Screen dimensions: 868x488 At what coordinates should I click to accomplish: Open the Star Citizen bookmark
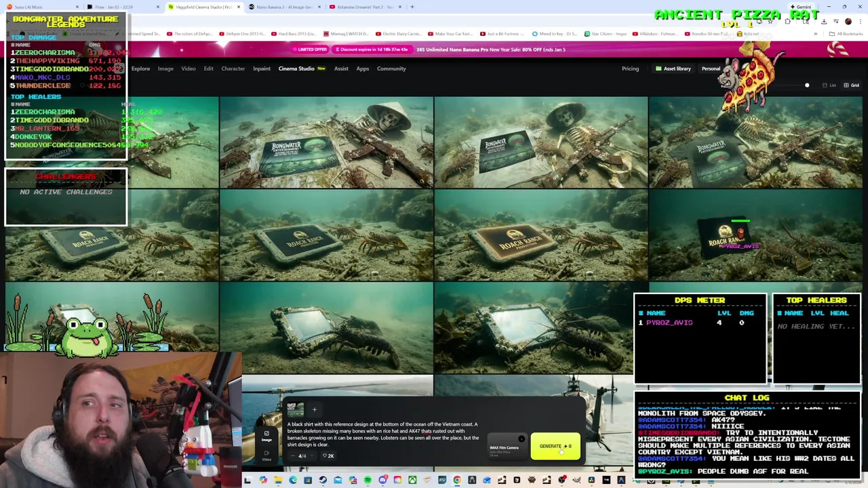[x=605, y=34]
